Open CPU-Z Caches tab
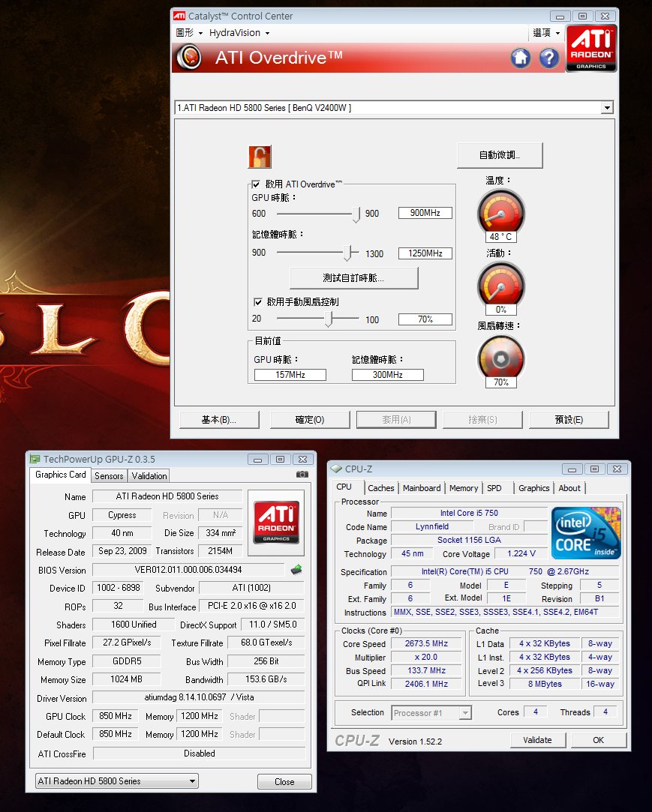The width and height of the screenshot is (652, 812). 381,488
